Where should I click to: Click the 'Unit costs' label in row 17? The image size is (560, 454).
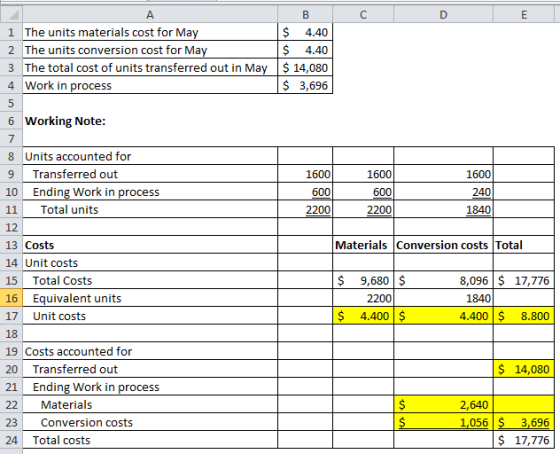150,316
